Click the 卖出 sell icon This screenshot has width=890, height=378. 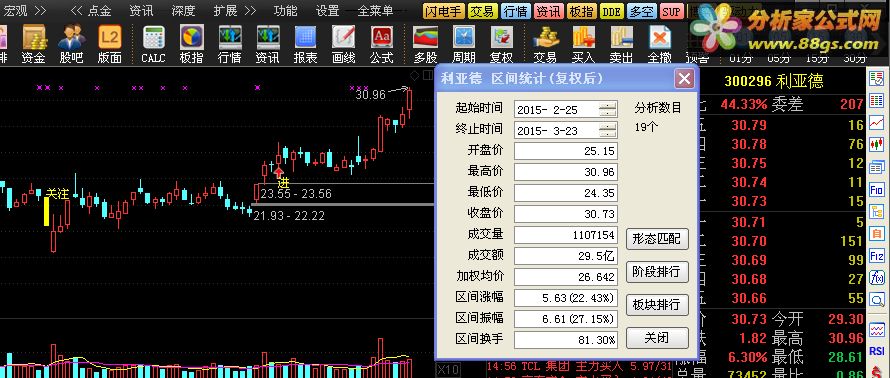(x=622, y=44)
